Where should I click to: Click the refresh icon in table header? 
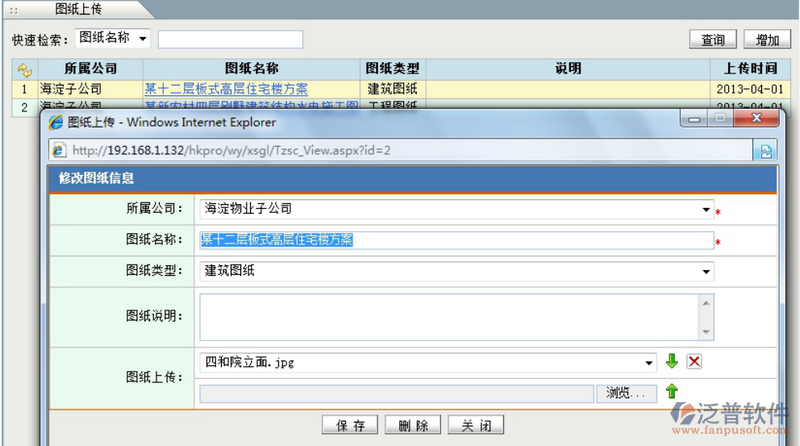point(25,69)
